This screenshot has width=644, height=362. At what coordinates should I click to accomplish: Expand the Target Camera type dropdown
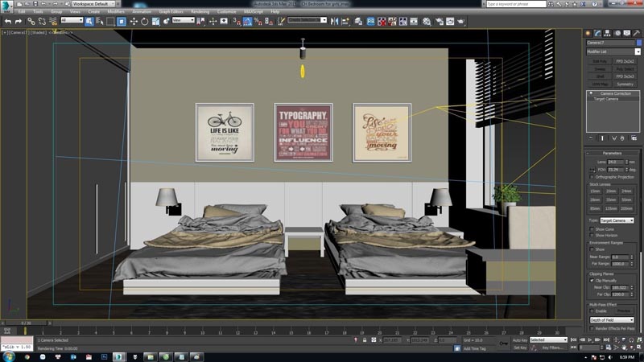[617, 220]
